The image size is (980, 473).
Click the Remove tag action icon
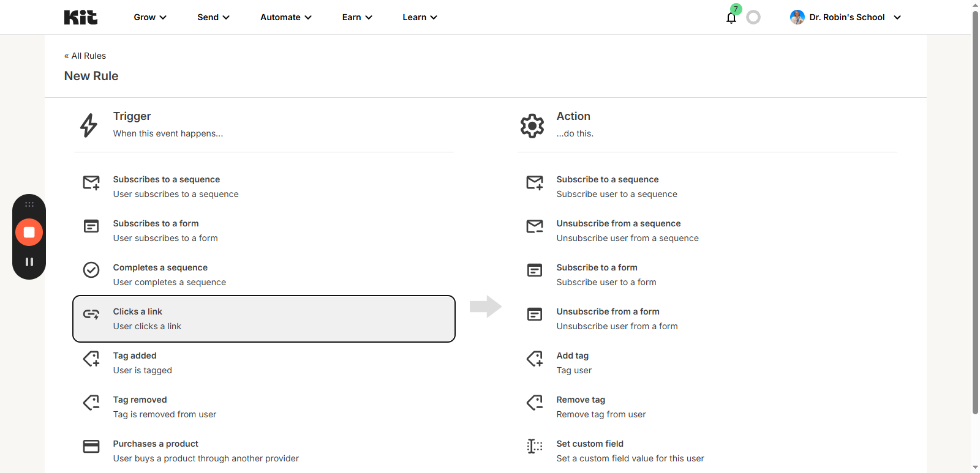pyautogui.click(x=535, y=402)
